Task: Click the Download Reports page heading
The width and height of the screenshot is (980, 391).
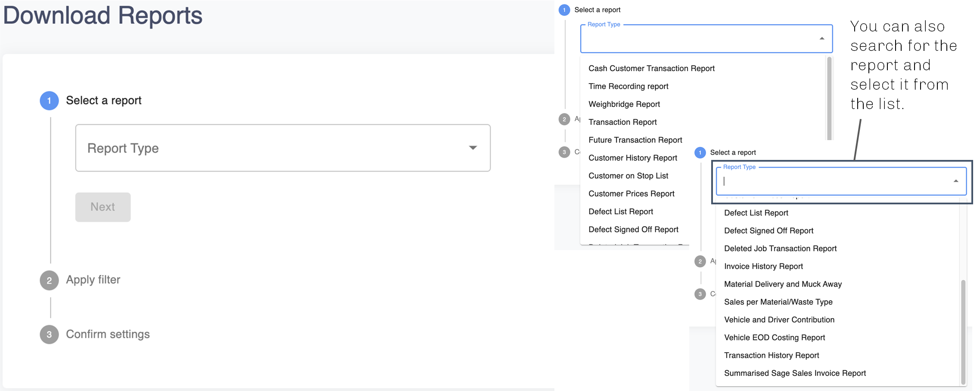Action: click(103, 16)
